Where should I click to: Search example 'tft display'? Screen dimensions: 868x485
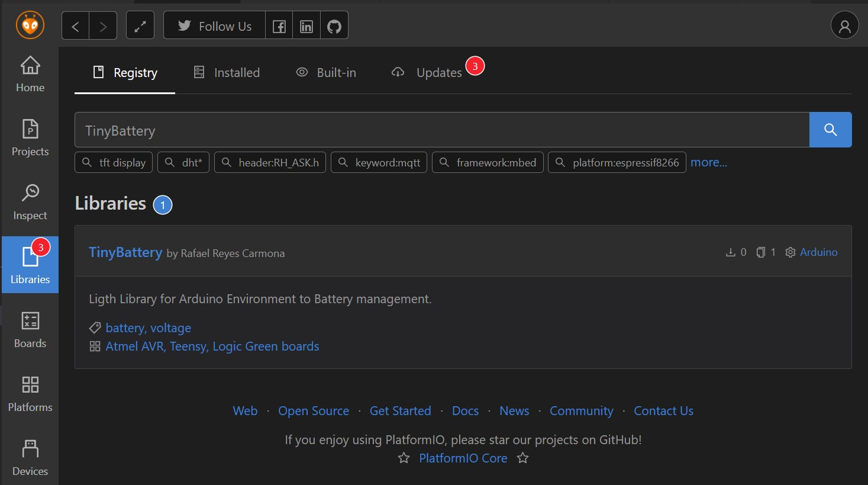[x=114, y=162]
